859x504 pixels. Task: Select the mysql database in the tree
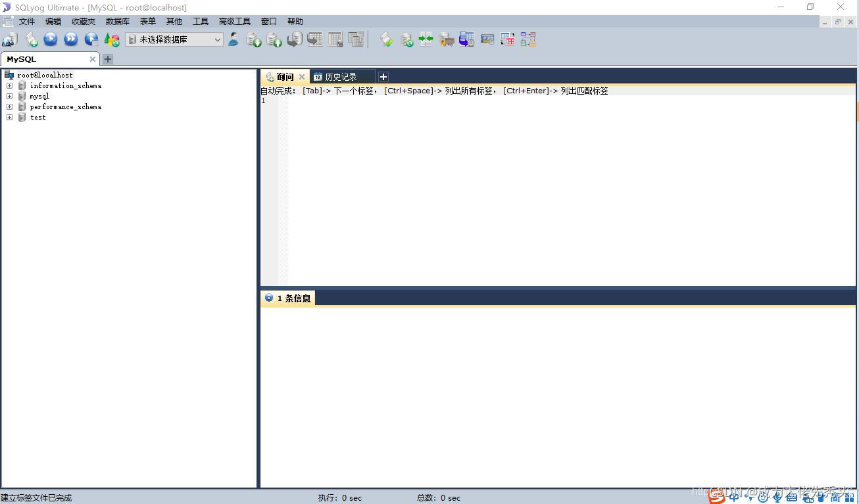pos(39,96)
